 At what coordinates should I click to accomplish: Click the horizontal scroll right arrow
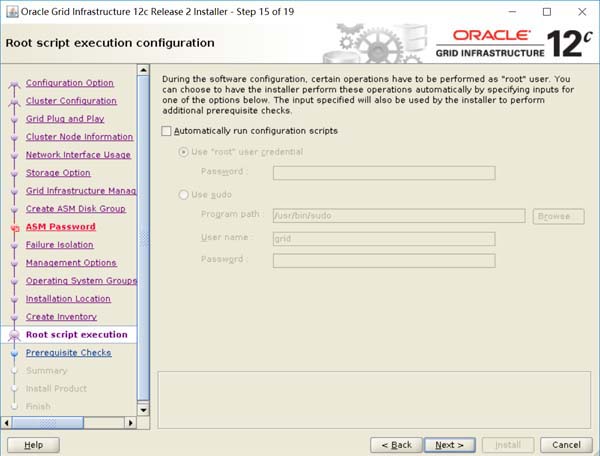click(x=130, y=423)
